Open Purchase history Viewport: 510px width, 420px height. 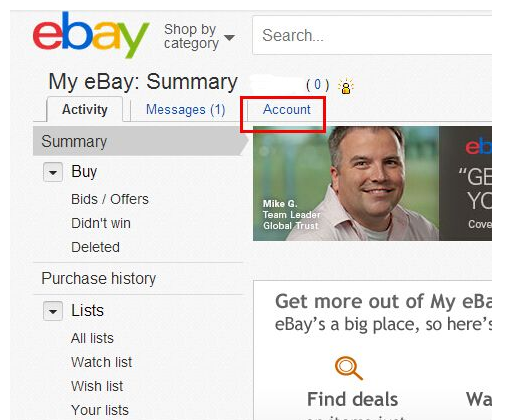pyautogui.click(x=99, y=279)
